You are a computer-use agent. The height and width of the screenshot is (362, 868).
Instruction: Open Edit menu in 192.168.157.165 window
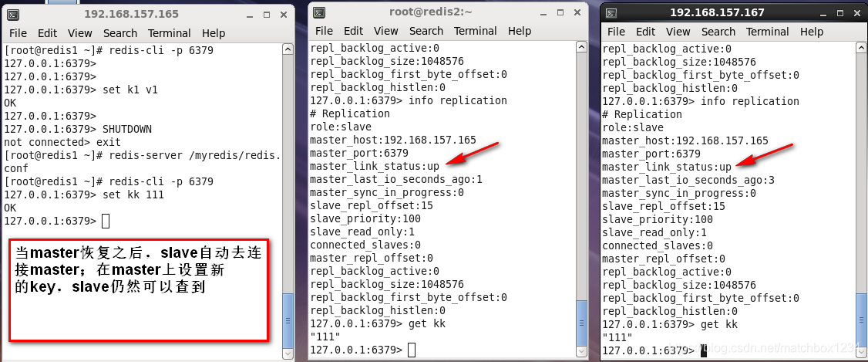coord(48,33)
